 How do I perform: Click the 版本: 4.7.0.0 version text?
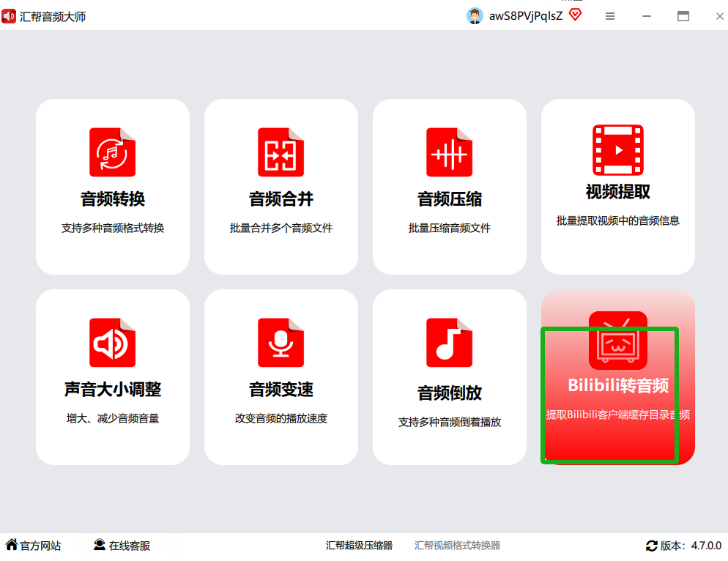(691, 546)
